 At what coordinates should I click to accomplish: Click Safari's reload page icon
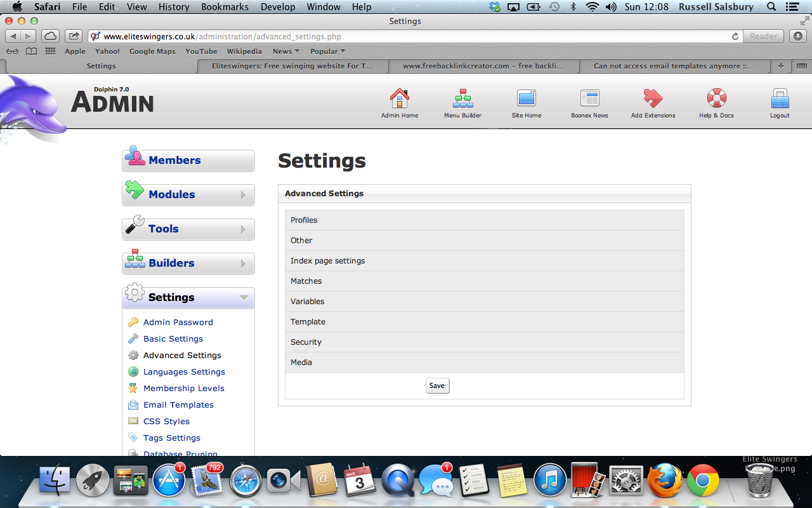(x=735, y=37)
